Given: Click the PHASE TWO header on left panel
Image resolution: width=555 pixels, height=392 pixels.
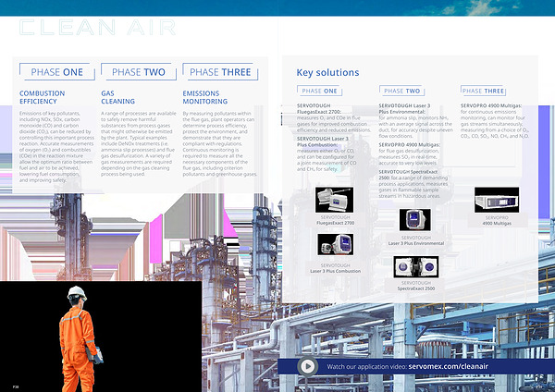Looking at the screenshot, I should click(x=139, y=72).
